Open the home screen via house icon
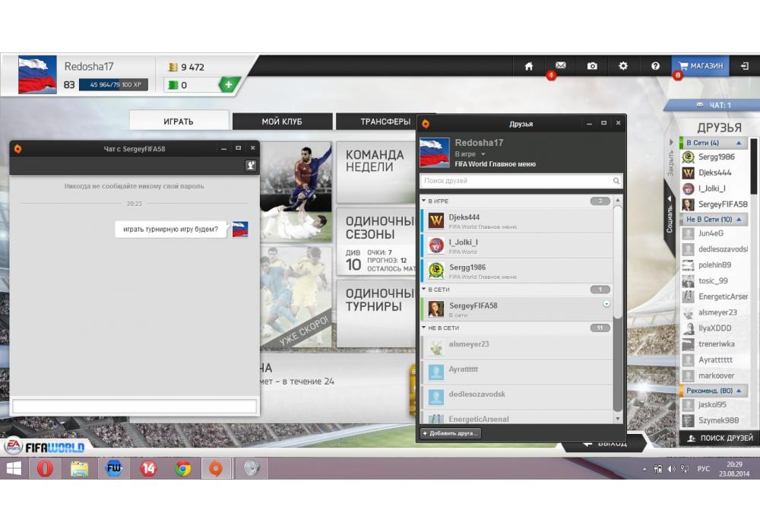760x532 pixels. [x=529, y=66]
